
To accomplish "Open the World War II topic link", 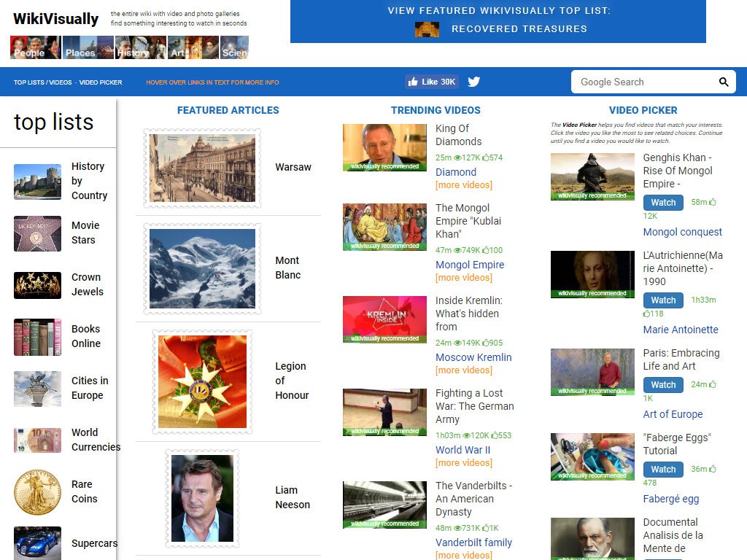I will (x=462, y=450).
